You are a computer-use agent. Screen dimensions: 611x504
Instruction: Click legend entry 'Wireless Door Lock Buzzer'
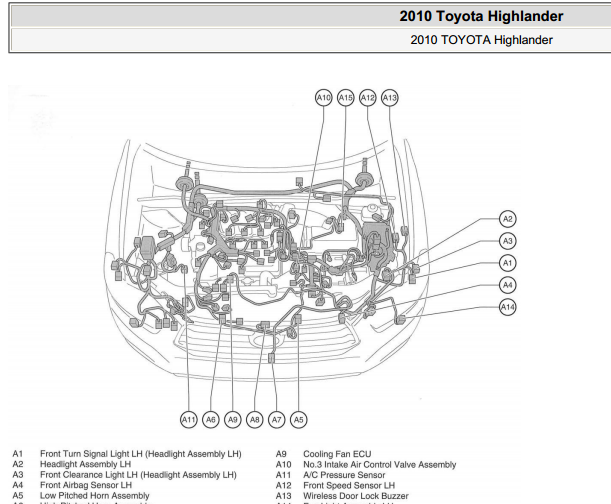(356, 496)
